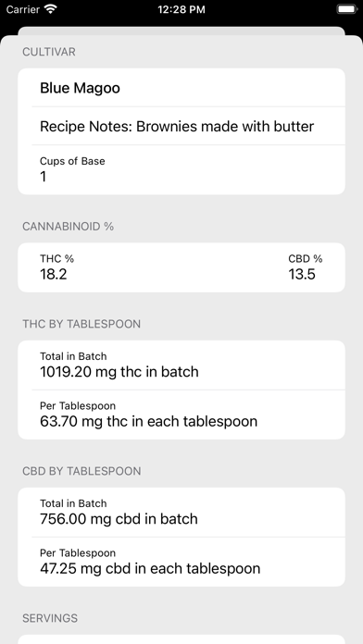Tap the battery icon in status bar
Screen dimensions: 363x644
coord(346,9)
